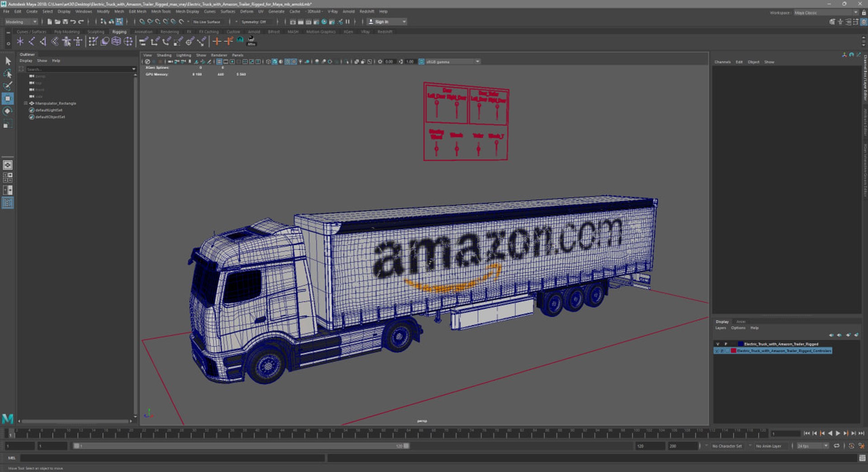Toggle playback P of Rigged_Controllers layer
The width and height of the screenshot is (868, 472).
(x=722, y=351)
